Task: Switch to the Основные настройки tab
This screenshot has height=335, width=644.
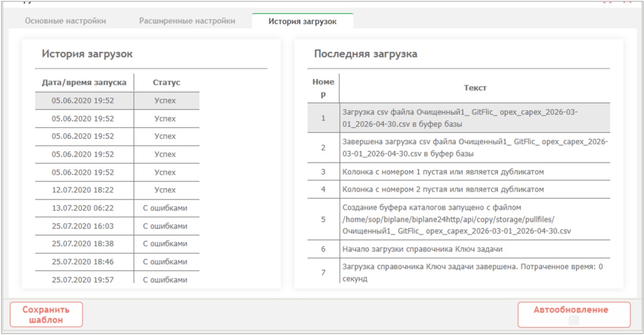Action: coord(65,21)
